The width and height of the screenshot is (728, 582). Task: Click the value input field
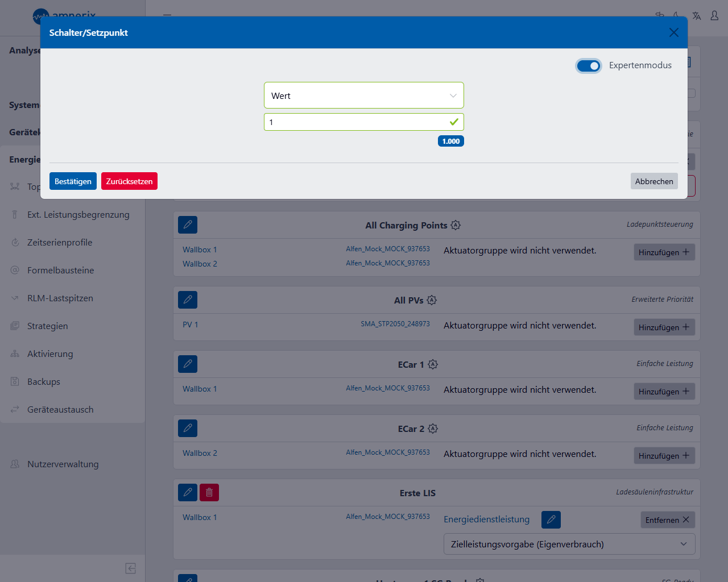click(x=355, y=122)
